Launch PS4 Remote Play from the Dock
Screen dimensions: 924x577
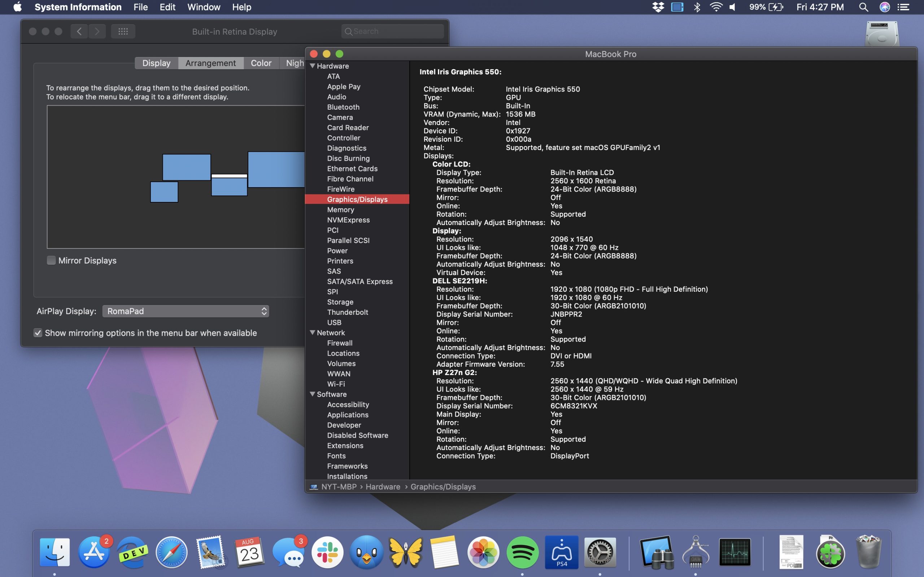561,551
